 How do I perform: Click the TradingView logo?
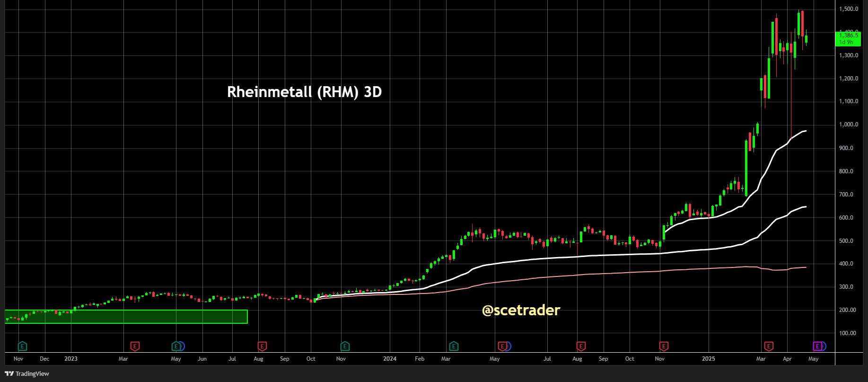27,373
